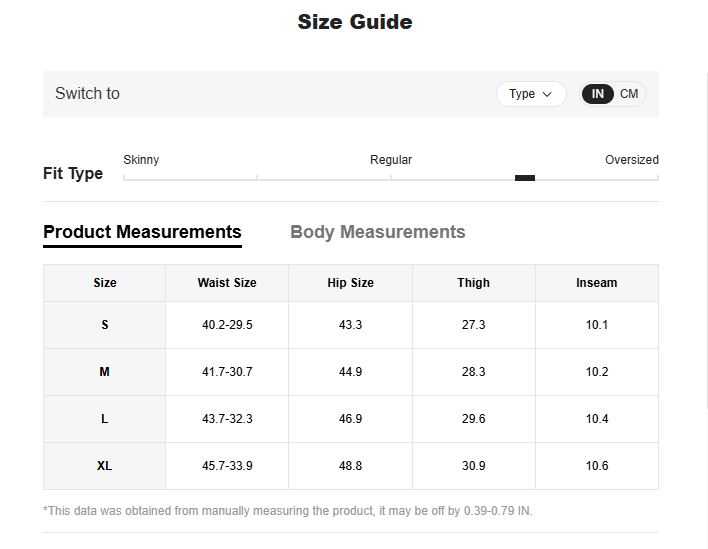This screenshot has width=708, height=549.
Task: Click the S size row label
Action: (105, 325)
